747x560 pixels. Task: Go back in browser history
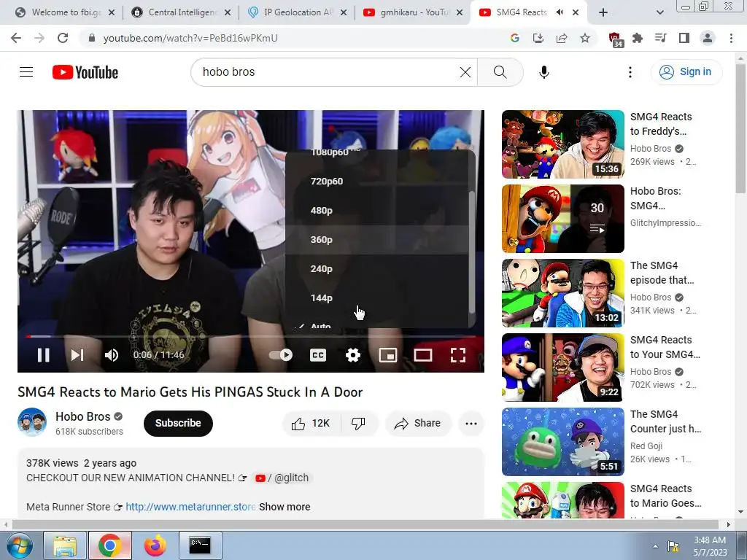click(16, 38)
